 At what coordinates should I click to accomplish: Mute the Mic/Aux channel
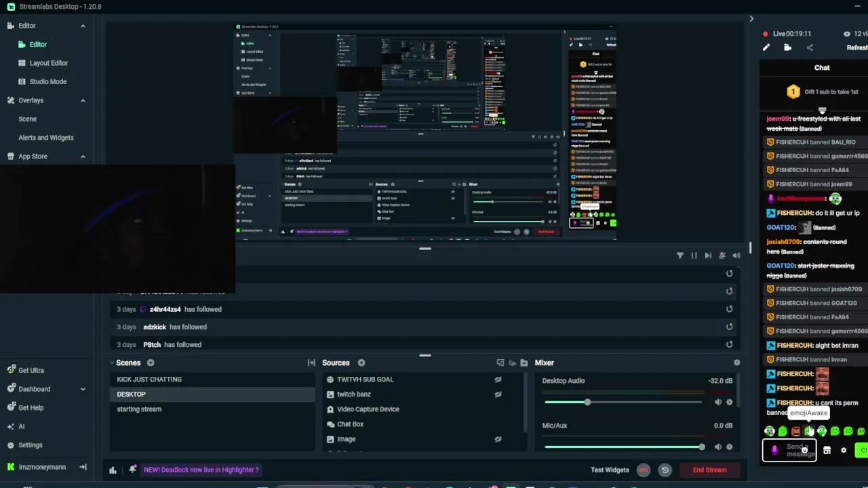point(718,447)
